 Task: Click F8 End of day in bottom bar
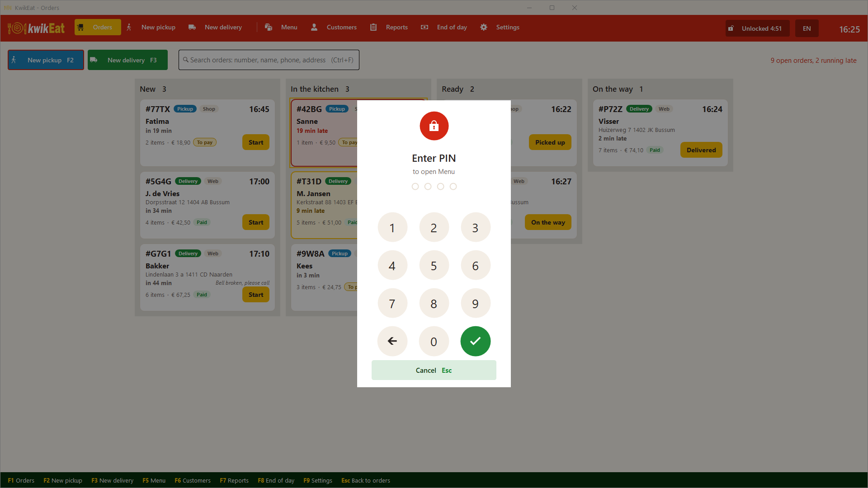coord(276,480)
